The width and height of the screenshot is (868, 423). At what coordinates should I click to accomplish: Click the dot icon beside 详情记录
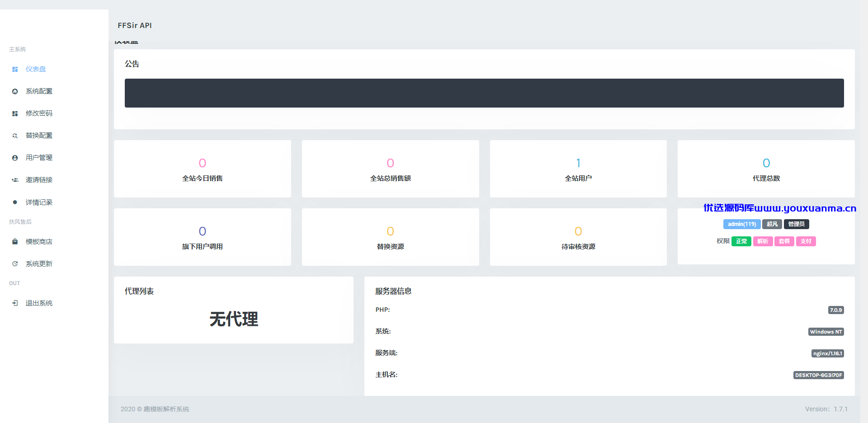point(15,202)
